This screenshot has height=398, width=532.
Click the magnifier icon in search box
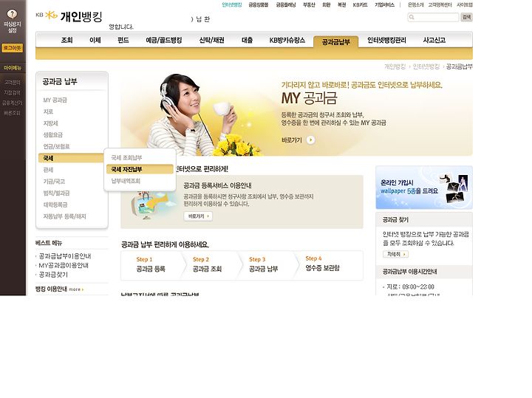tap(412, 17)
